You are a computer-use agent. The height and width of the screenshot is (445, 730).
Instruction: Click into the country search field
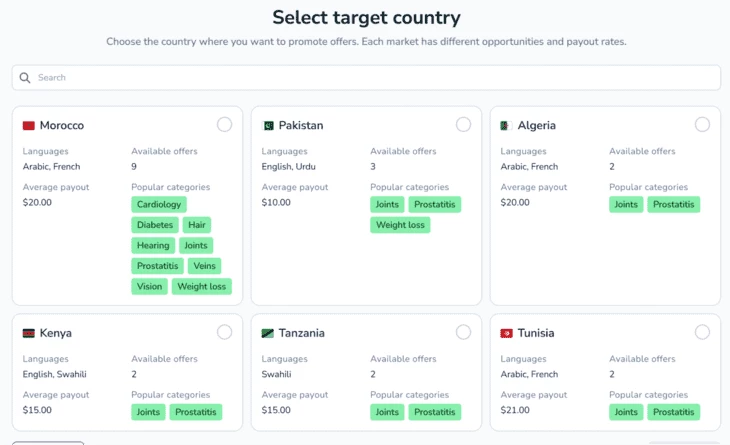(370, 78)
